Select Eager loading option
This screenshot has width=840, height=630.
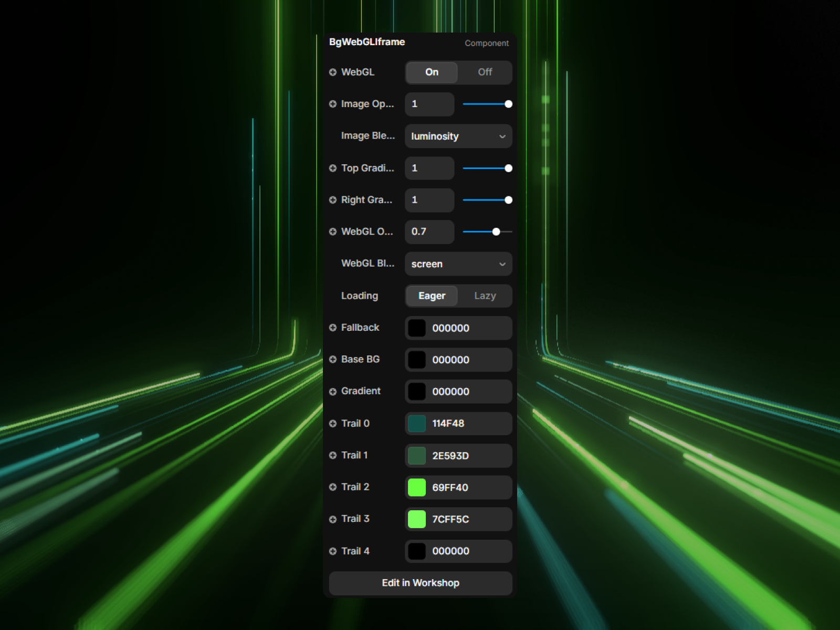tap(432, 296)
